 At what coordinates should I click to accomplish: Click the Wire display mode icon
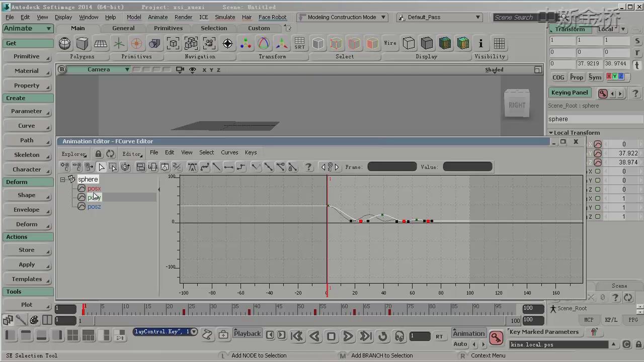(x=390, y=44)
